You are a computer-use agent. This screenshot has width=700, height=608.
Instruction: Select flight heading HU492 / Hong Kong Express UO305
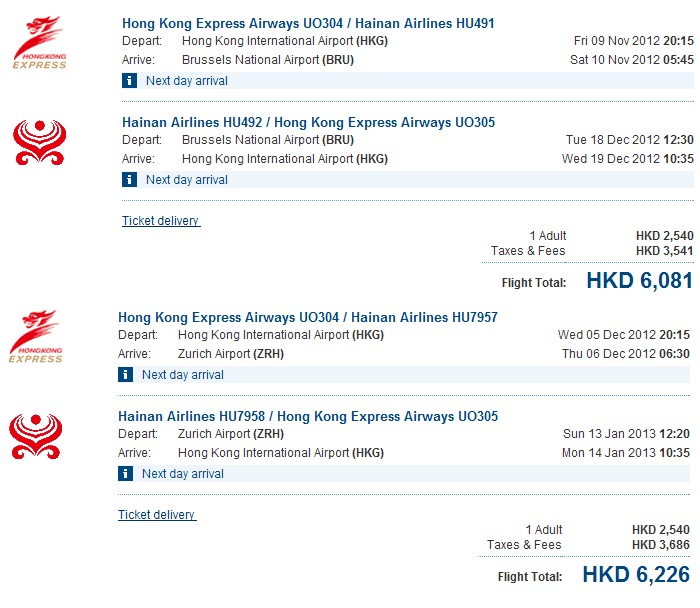coord(308,122)
